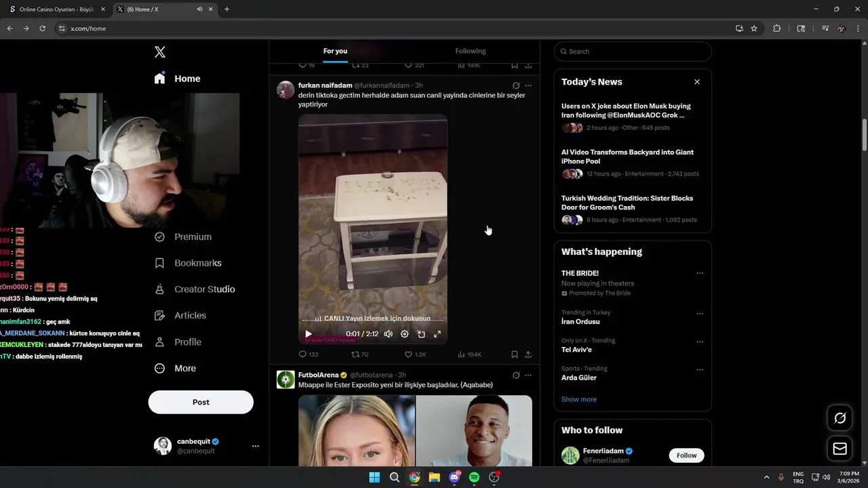Screen dimensions: 868x488
Task: Expand the More menu in the sidebar
Action: coord(175,368)
